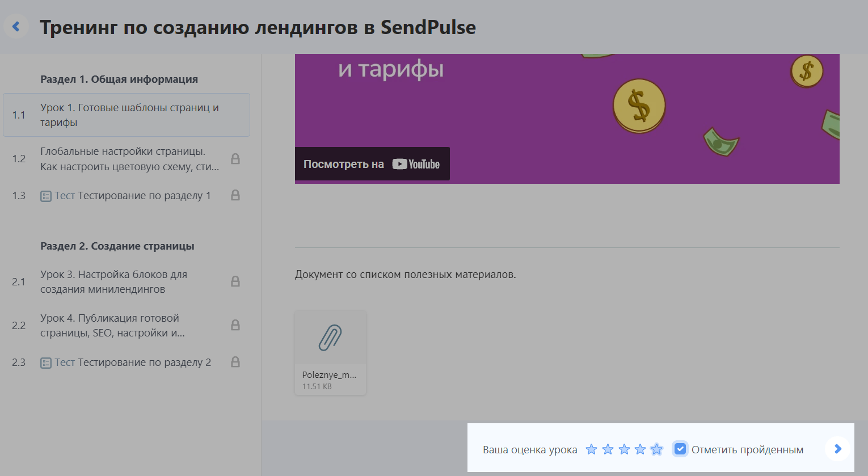Click lock icon for lesson 2.2
The height and width of the screenshot is (476, 868).
pos(235,325)
